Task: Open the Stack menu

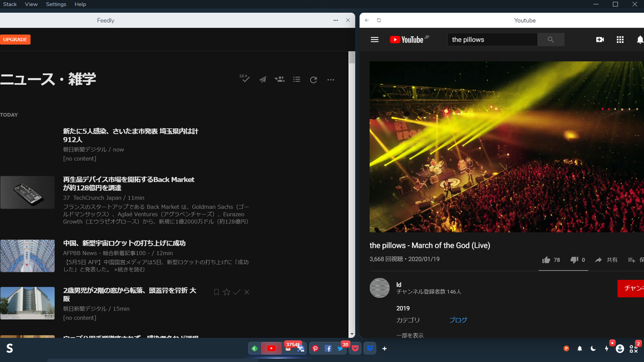Action: pyautogui.click(x=10, y=4)
